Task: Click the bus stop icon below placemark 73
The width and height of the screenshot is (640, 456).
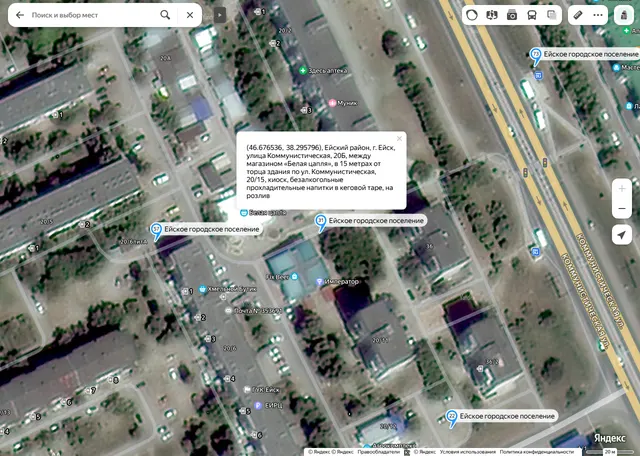Action: coord(539,75)
